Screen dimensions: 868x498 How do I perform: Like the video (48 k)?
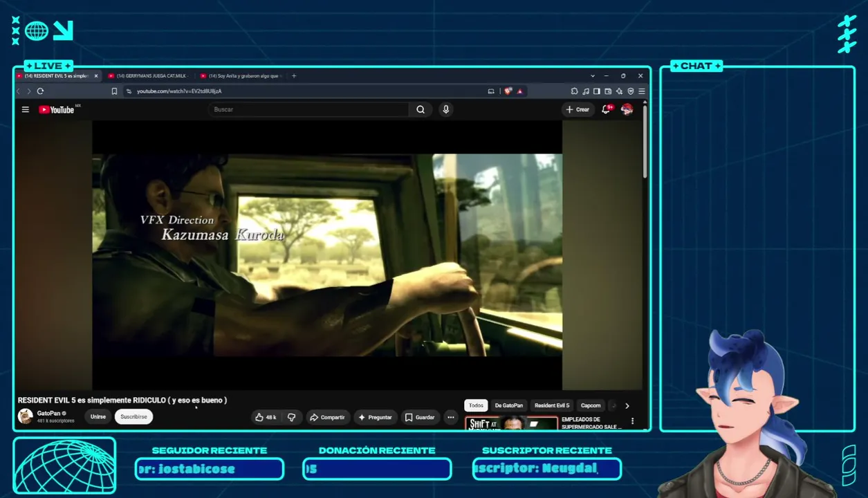pos(266,417)
